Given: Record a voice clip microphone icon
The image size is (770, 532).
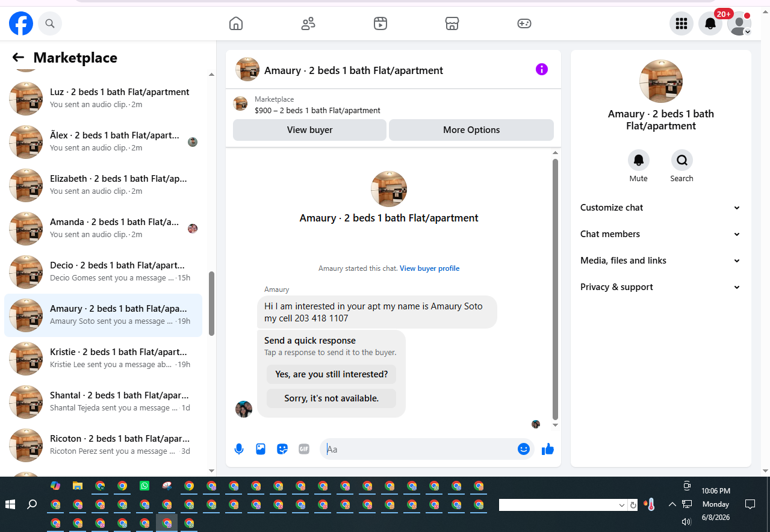Looking at the screenshot, I should (239, 449).
